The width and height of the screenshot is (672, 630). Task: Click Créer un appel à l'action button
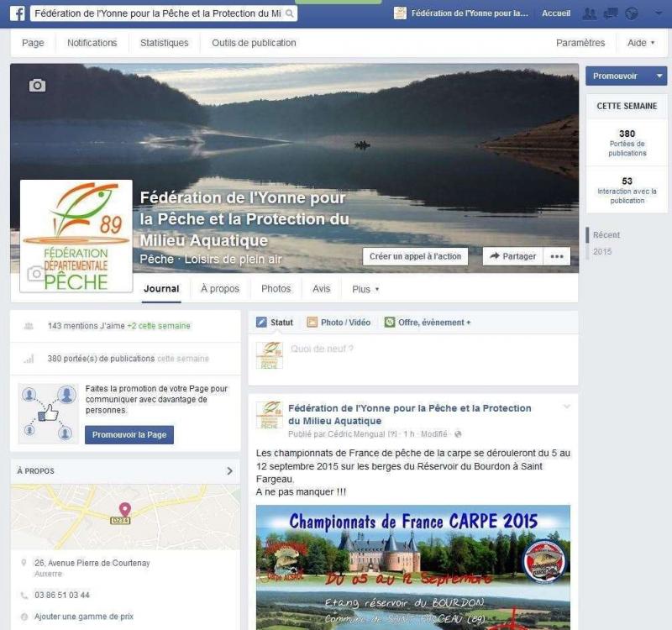click(x=415, y=256)
